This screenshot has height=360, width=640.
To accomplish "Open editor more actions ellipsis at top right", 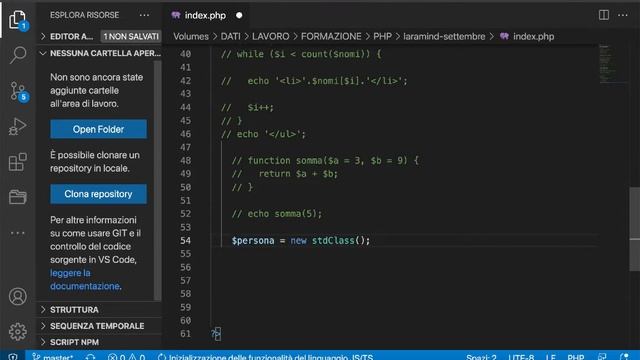I will (x=622, y=15).
